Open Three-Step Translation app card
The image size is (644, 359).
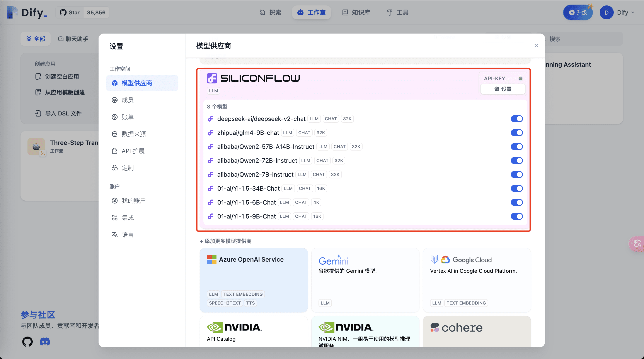tap(60, 165)
